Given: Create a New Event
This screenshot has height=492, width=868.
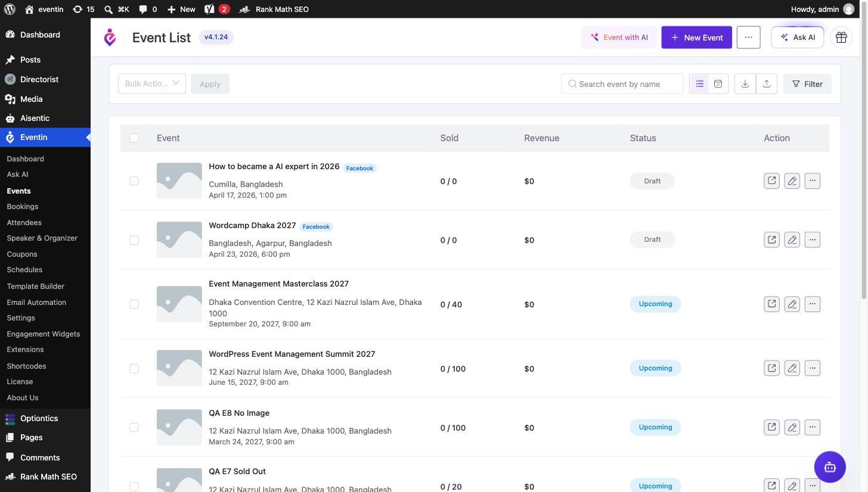Looking at the screenshot, I should pos(696,38).
